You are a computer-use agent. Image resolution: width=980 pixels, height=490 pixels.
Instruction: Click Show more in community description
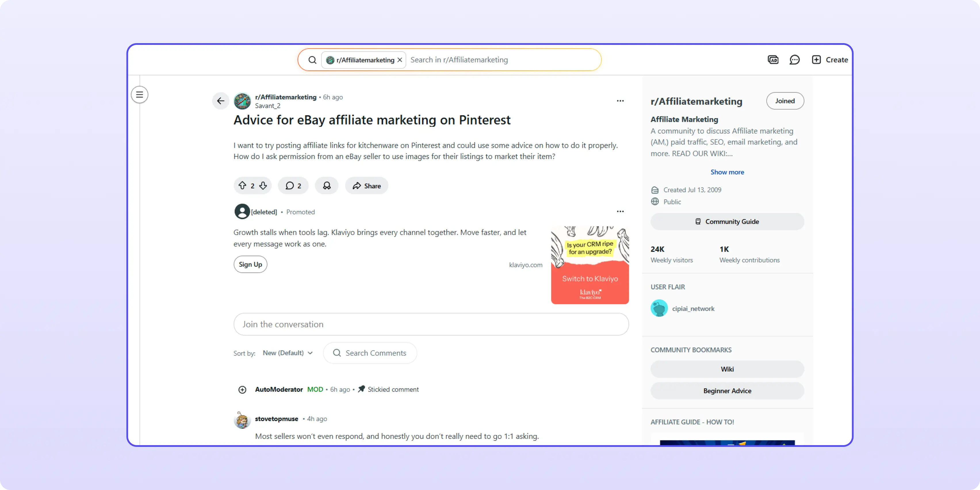point(727,172)
